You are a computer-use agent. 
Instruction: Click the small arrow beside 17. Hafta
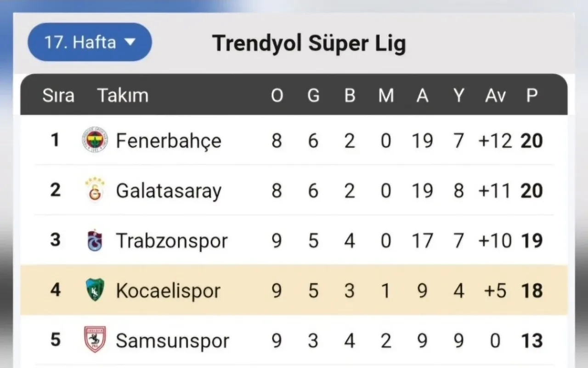[x=130, y=42]
